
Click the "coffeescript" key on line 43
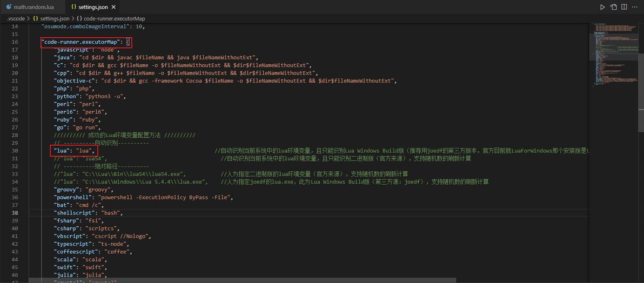pyautogui.click(x=76, y=252)
